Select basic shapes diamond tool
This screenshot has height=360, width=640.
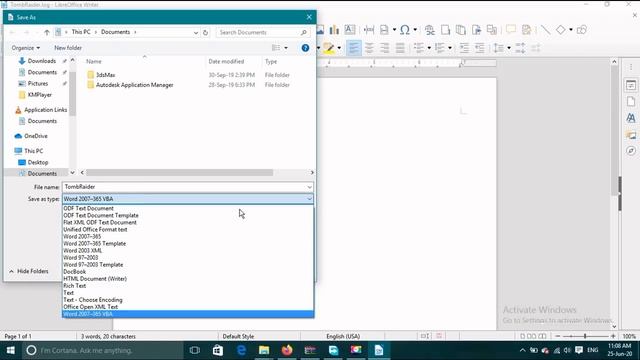coord(561,29)
